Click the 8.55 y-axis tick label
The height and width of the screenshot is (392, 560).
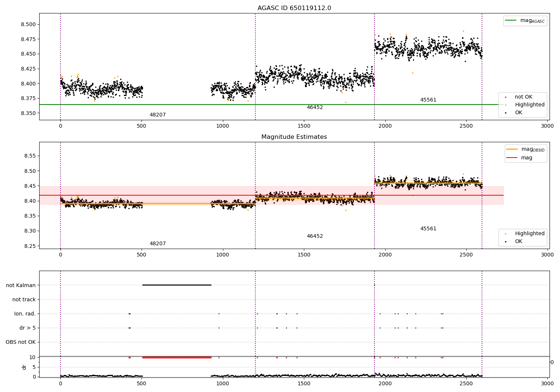click(30, 156)
